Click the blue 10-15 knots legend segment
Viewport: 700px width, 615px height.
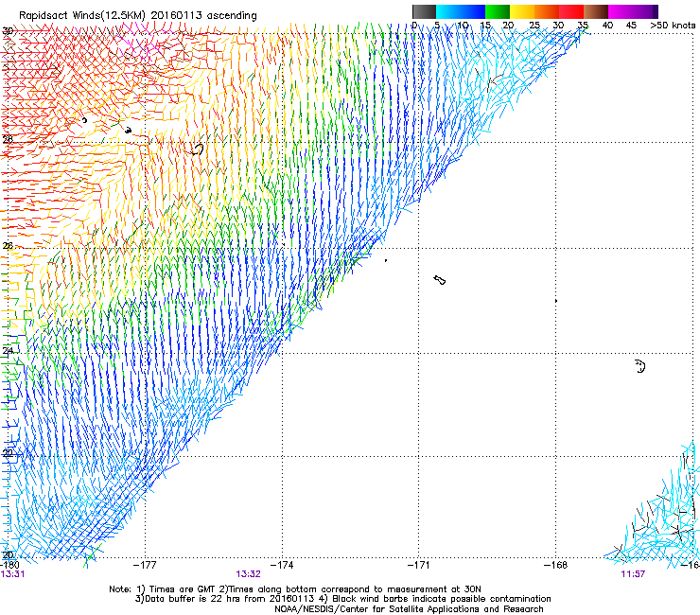click(x=473, y=11)
